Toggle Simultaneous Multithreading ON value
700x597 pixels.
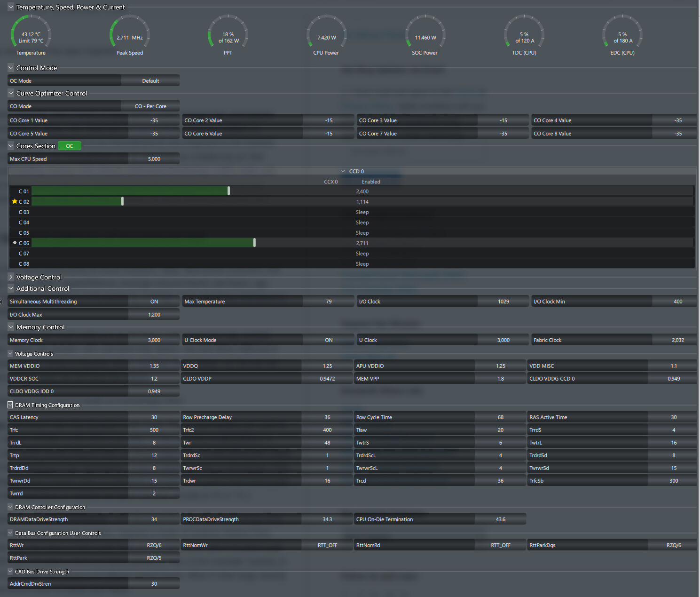(x=154, y=302)
